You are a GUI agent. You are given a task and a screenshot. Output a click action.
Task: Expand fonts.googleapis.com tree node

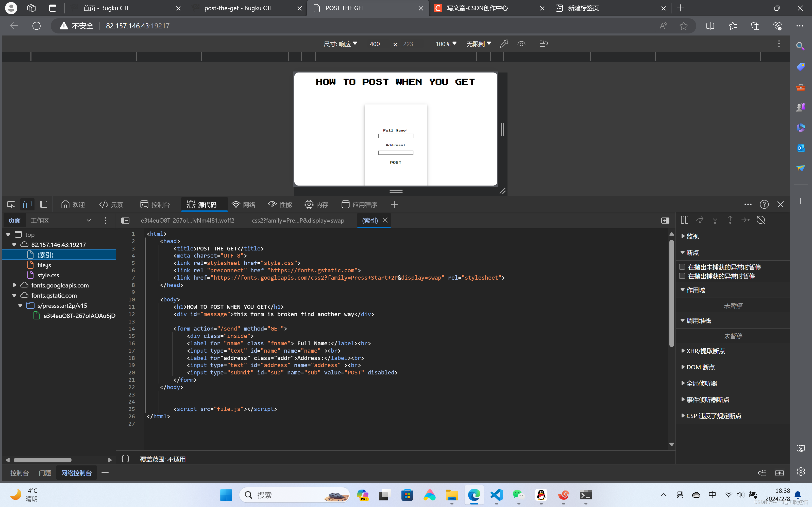pyautogui.click(x=14, y=285)
